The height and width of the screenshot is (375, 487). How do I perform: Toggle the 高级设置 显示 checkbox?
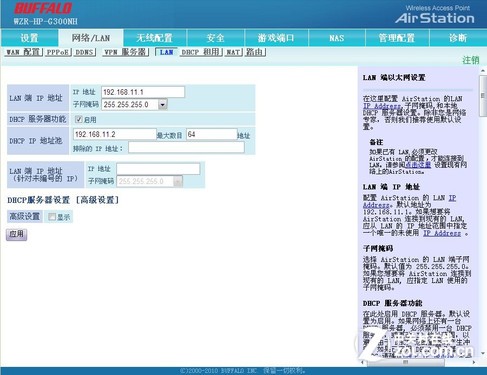pos(52,217)
